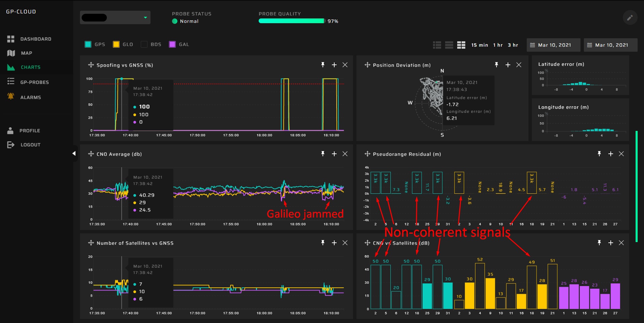Switch to list layout view icon
The height and width of the screenshot is (323, 644).
coord(437,45)
